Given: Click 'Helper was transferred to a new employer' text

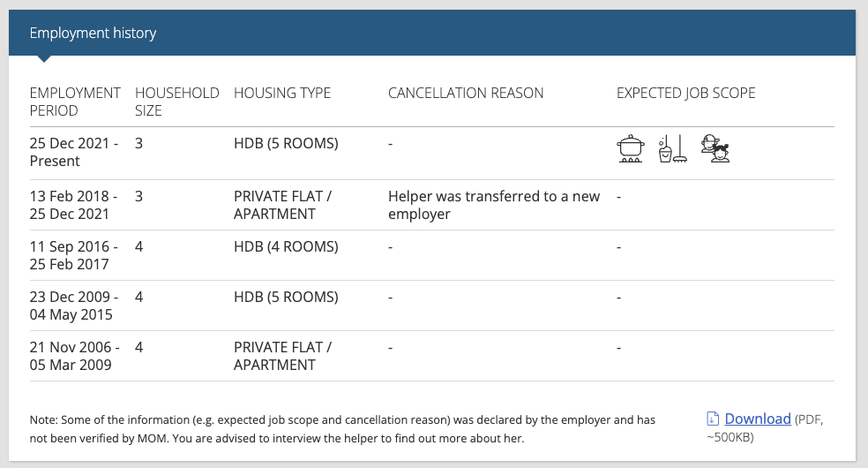Looking at the screenshot, I should [494, 205].
